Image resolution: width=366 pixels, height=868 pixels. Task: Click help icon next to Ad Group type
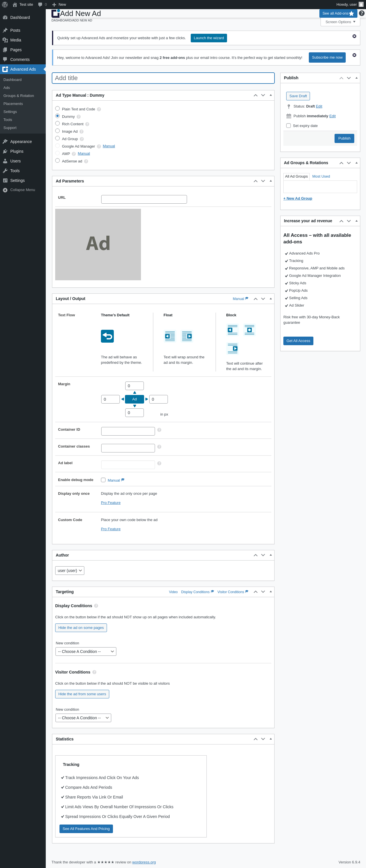coord(81,139)
